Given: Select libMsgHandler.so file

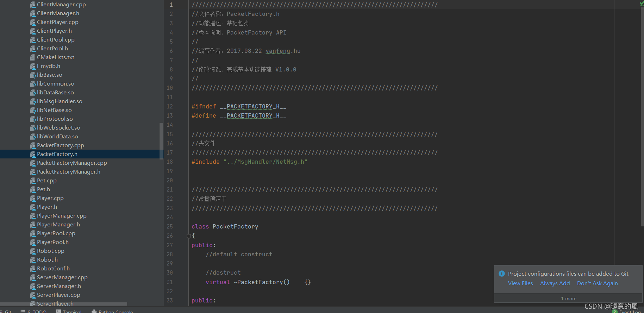Looking at the screenshot, I should click(x=60, y=101).
